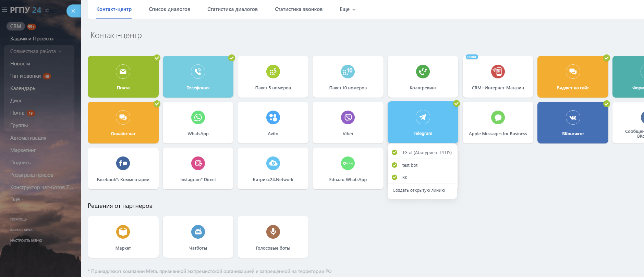Select the test bot open line
Viewport: 644px width, 277px height.
coord(422,165)
